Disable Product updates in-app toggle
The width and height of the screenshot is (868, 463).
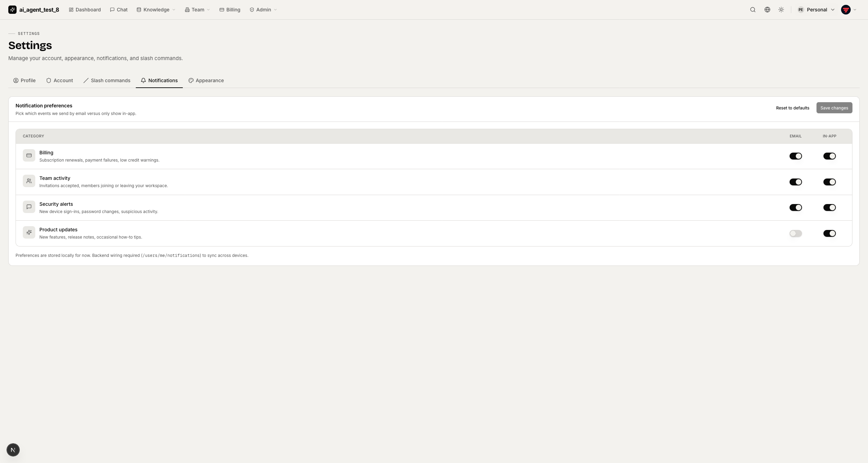[829, 233]
